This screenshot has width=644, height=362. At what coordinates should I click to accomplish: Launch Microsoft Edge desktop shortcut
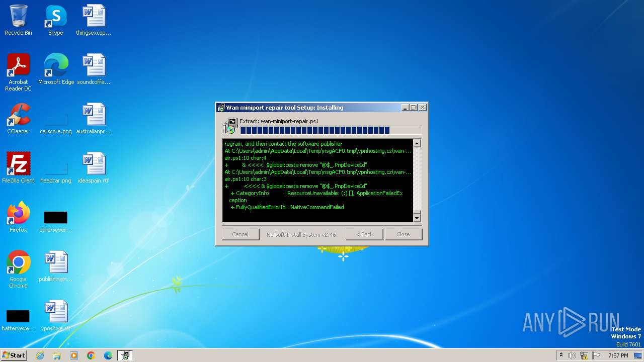coord(56,69)
